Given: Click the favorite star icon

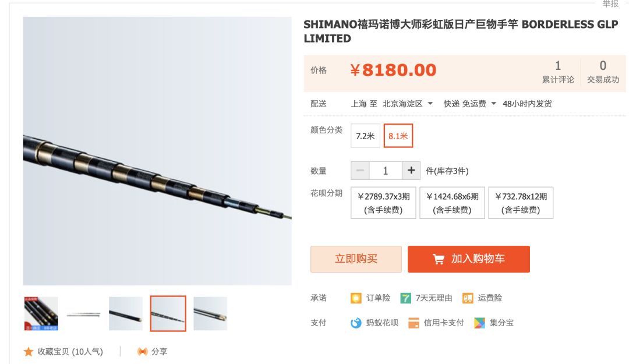Looking at the screenshot, I should coord(29,352).
